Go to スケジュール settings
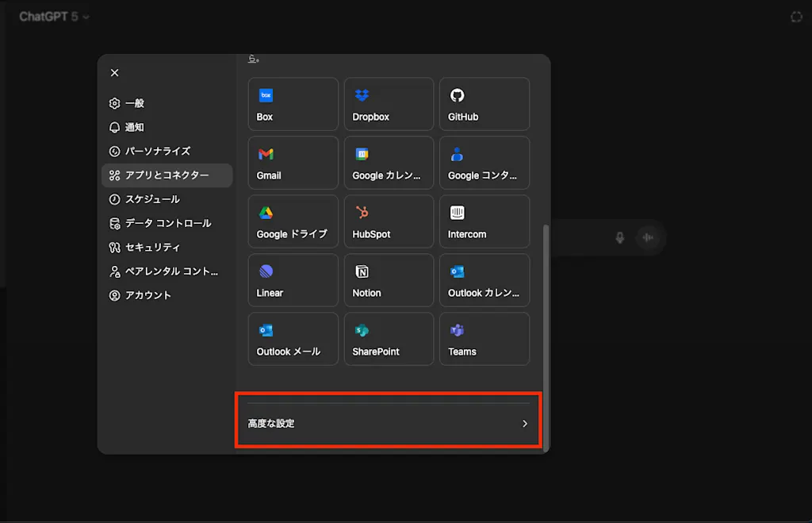812x523 pixels. point(167,199)
